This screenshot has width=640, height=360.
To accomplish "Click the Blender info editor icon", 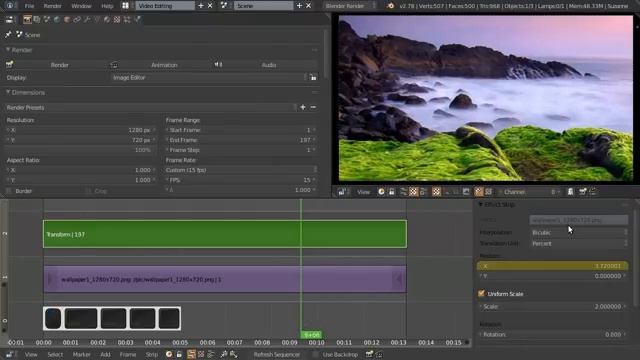I will coord(10,6).
